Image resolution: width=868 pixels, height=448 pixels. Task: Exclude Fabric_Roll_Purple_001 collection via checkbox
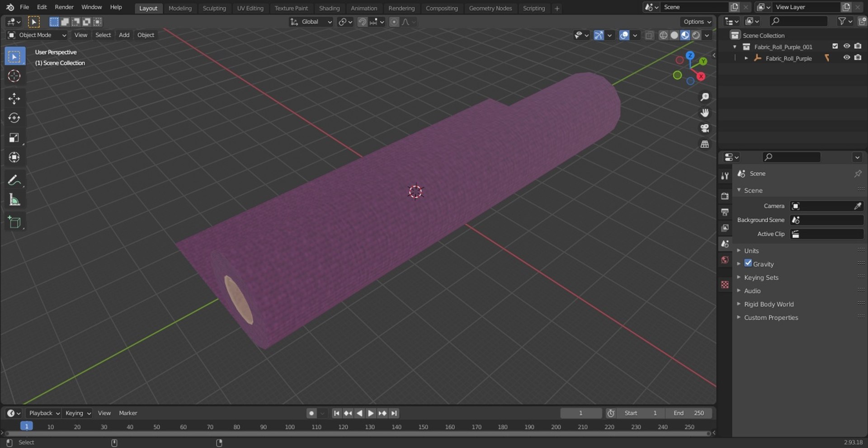[835, 46]
